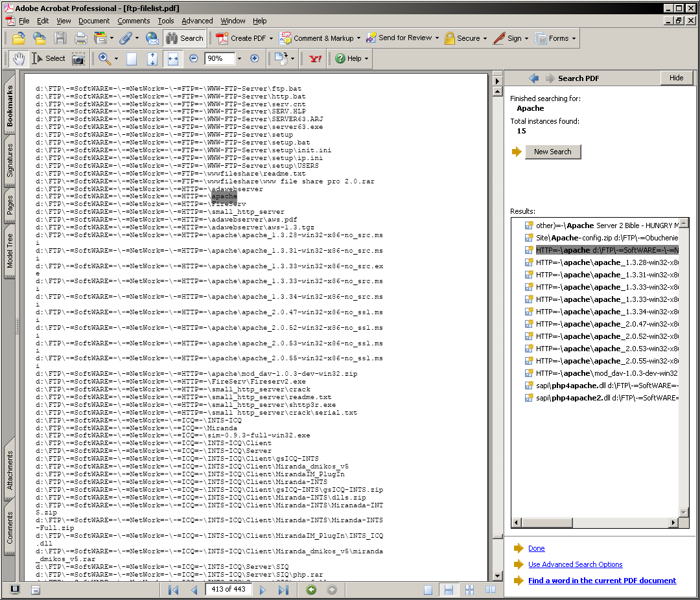This screenshot has width=700, height=600.
Task: Click the Search PDF back arrow
Action: pos(533,78)
